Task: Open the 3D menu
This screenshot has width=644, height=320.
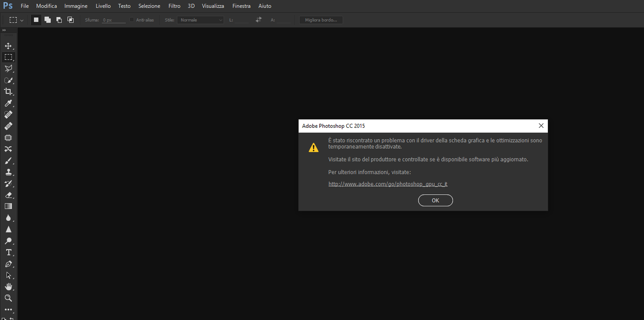Action: tap(191, 6)
